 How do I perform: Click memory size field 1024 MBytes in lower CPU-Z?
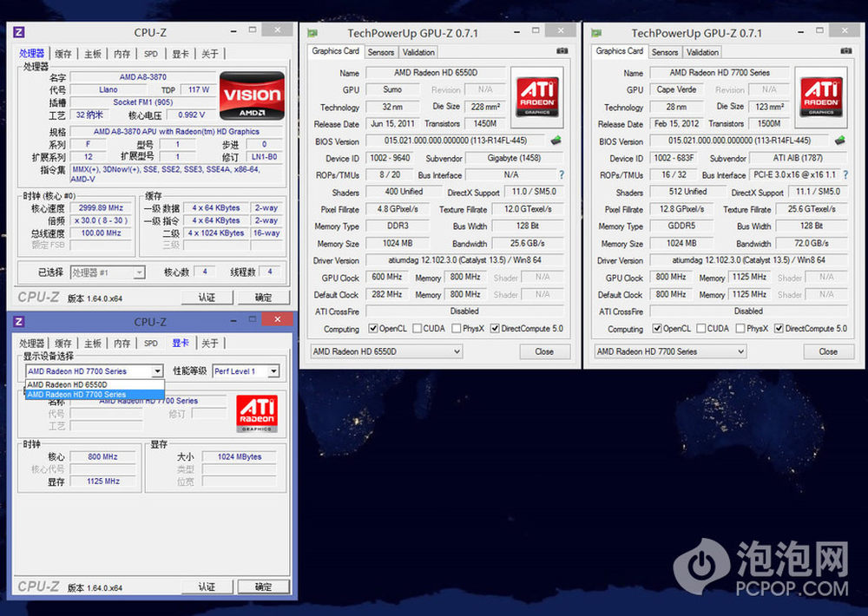click(240, 456)
